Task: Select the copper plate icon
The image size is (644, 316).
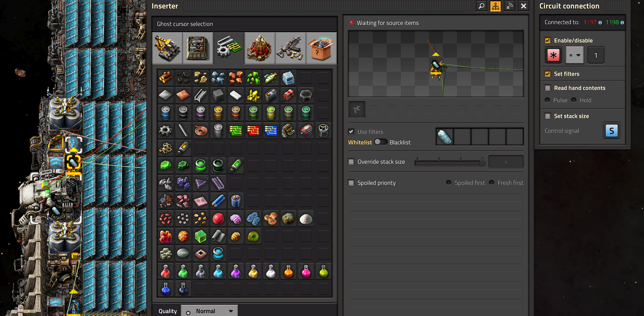Action: 183,95
